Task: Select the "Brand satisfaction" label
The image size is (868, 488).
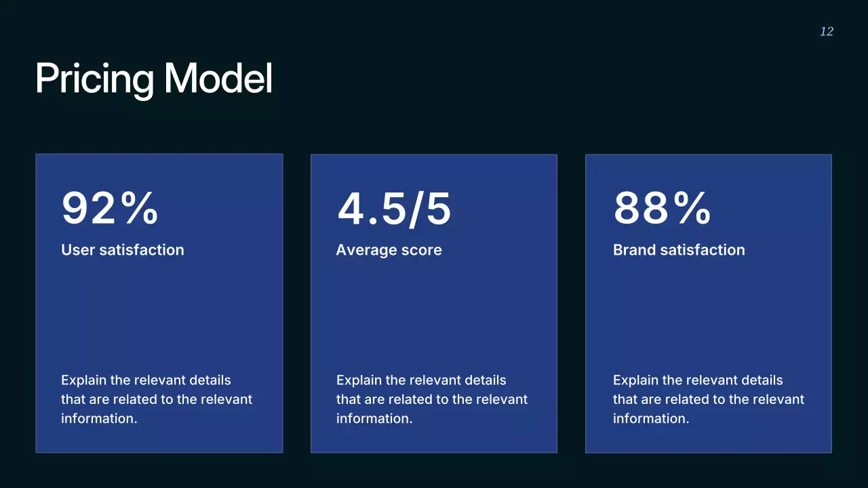Action: click(678, 250)
